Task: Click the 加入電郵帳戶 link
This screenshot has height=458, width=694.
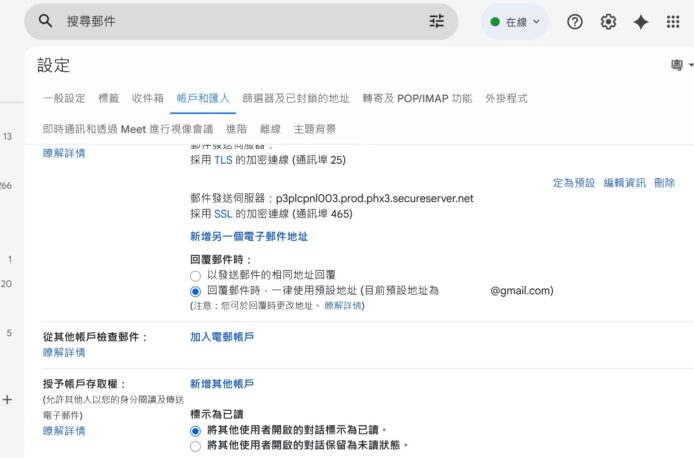Action: tap(222, 338)
